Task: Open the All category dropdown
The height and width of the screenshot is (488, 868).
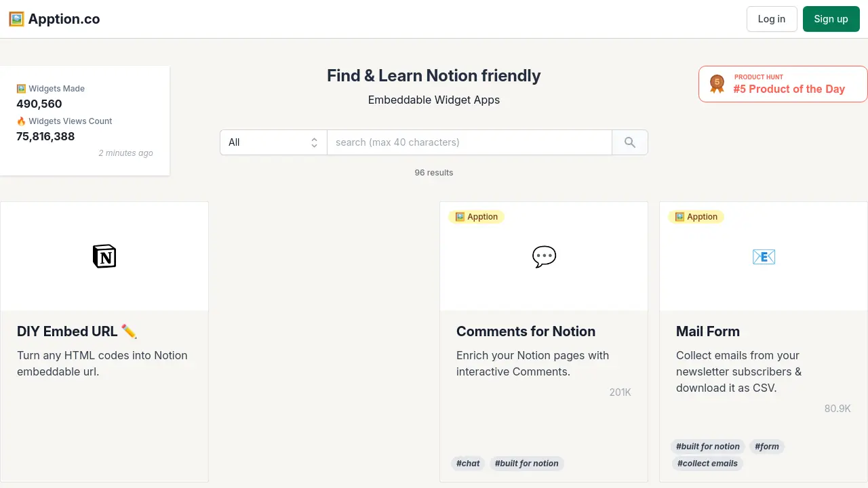Action: tap(273, 142)
